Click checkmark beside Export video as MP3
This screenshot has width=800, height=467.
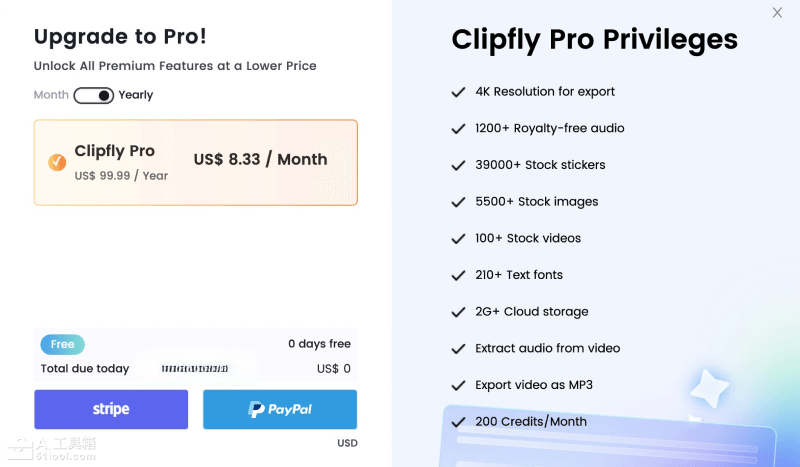(458, 385)
